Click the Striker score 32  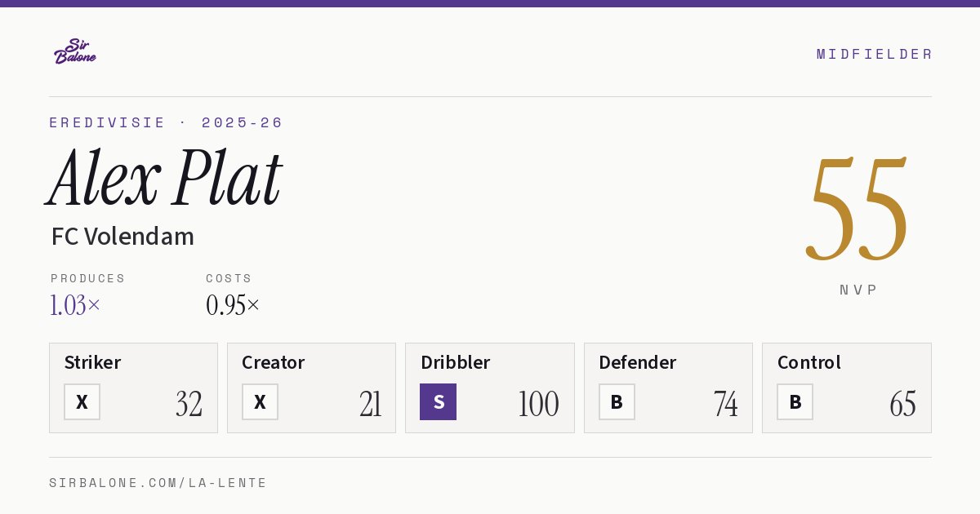(189, 404)
